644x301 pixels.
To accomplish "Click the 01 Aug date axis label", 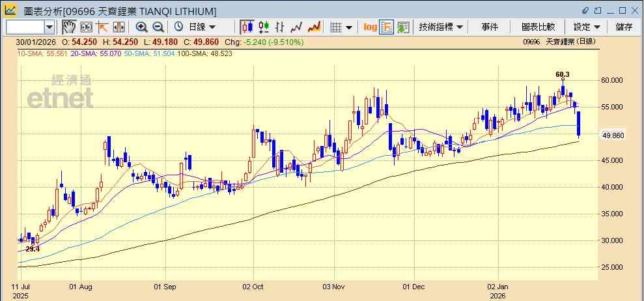I will [x=81, y=286].
